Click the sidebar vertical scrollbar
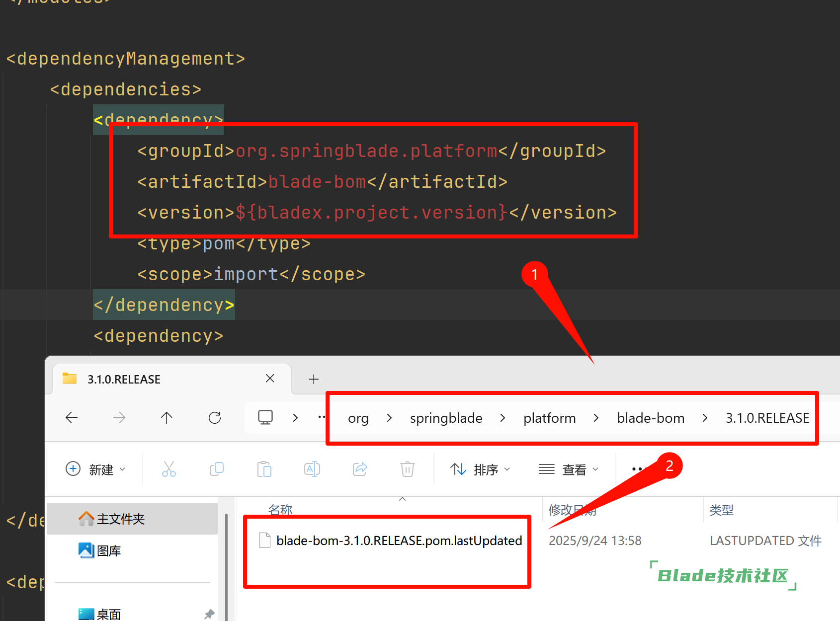This screenshot has height=621, width=840. point(227,566)
